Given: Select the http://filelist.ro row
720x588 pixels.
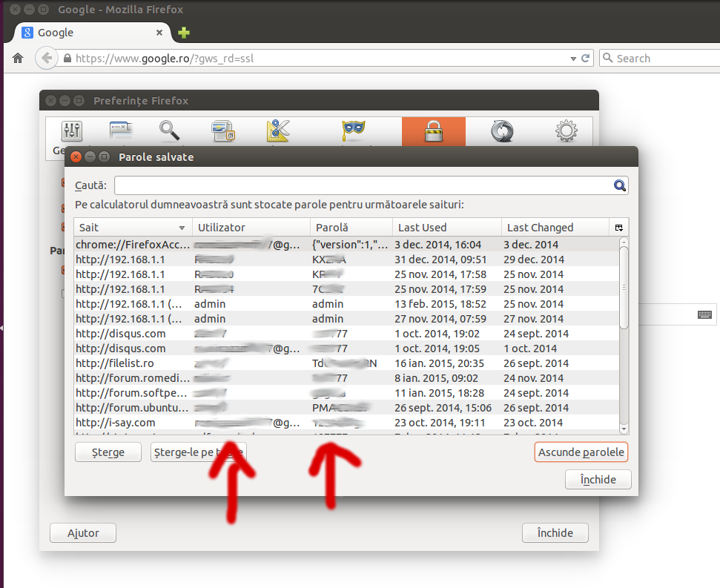Looking at the screenshot, I should coord(347,363).
